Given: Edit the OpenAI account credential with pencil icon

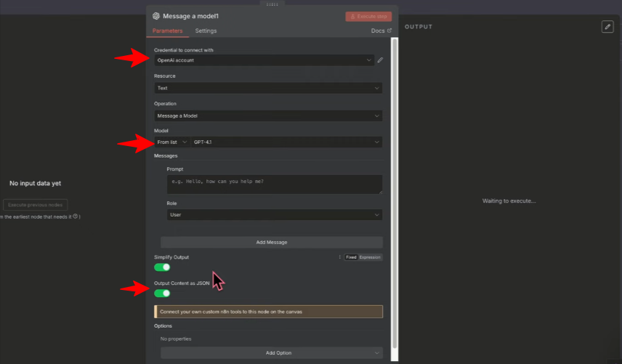Looking at the screenshot, I should pyautogui.click(x=380, y=60).
